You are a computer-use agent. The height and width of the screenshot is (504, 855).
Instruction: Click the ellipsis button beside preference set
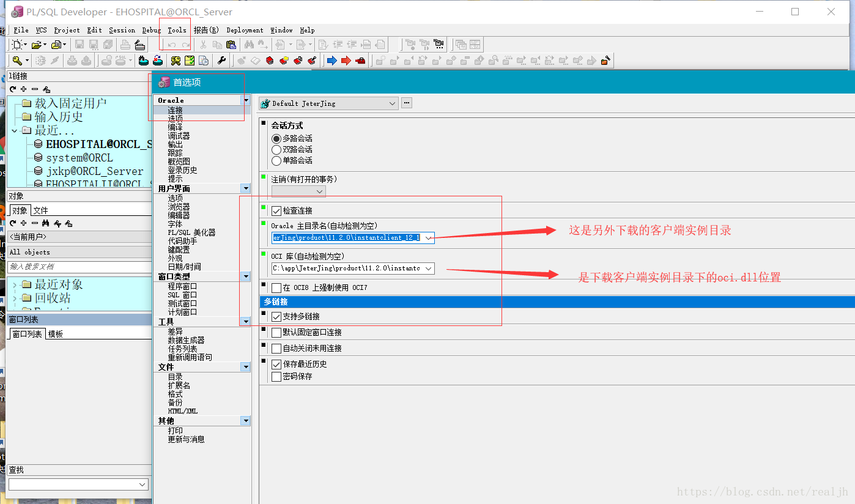(407, 103)
